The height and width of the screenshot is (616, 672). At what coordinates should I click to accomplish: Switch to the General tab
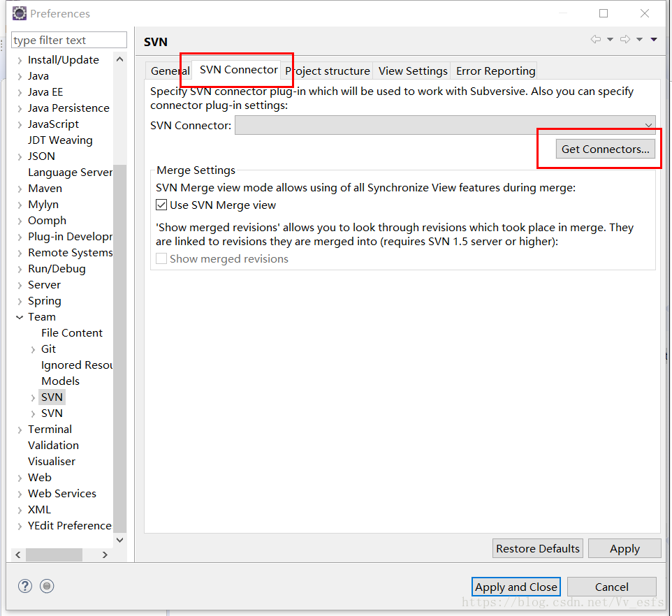pos(170,71)
